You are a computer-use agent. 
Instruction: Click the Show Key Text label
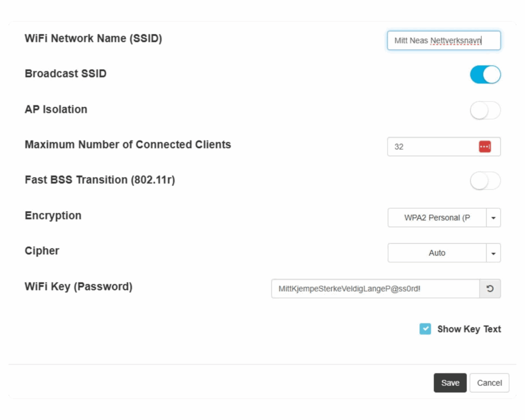pyautogui.click(x=469, y=329)
